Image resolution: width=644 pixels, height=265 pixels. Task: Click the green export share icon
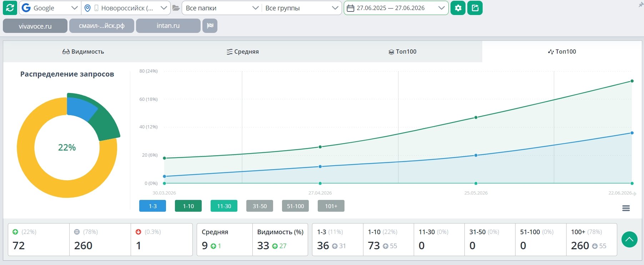coord(475,8)
